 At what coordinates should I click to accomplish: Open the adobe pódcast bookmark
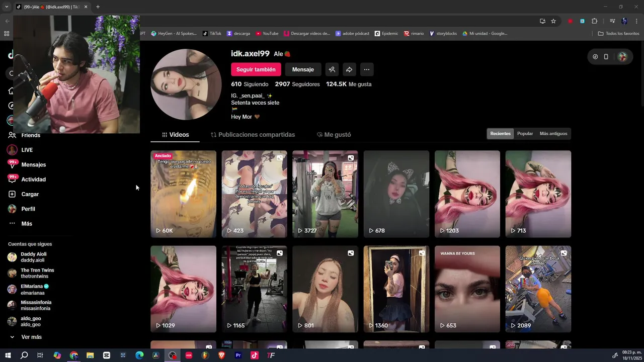353,34
